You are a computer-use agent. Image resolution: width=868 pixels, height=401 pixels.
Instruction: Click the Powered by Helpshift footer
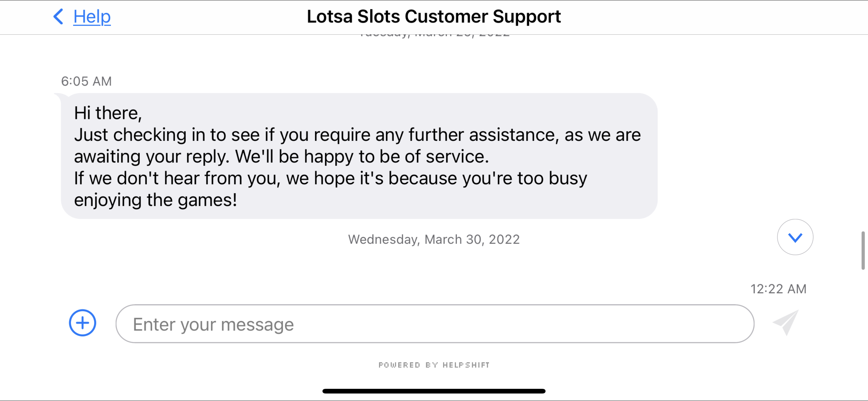pos(434,365)
